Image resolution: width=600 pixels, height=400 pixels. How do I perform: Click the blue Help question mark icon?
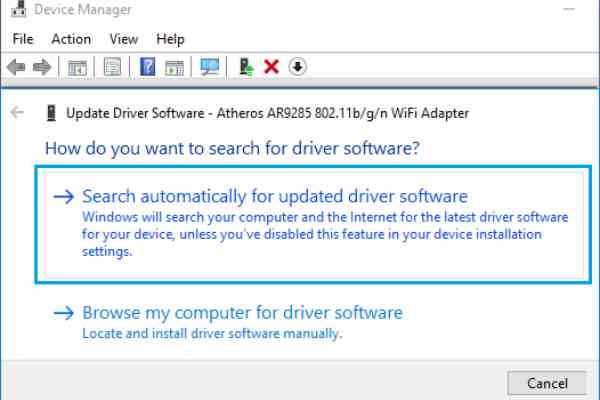(147, 67)
